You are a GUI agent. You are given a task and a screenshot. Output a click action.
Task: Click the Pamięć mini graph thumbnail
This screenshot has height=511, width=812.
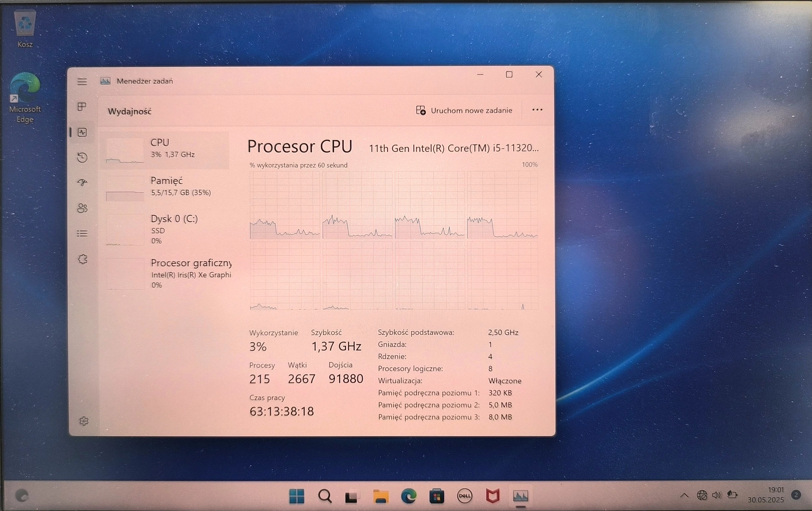pos(125,189)
